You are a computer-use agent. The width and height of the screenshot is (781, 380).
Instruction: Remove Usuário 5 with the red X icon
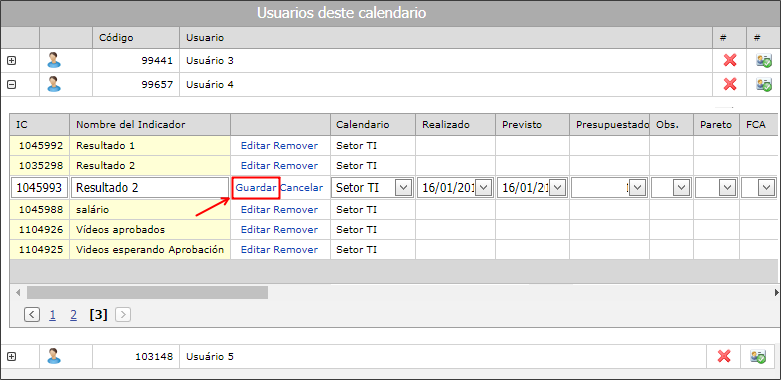click(724, 356)
